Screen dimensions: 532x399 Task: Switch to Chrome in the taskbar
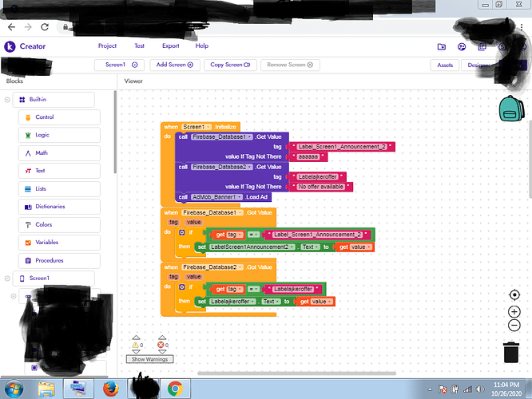point(175,389)
